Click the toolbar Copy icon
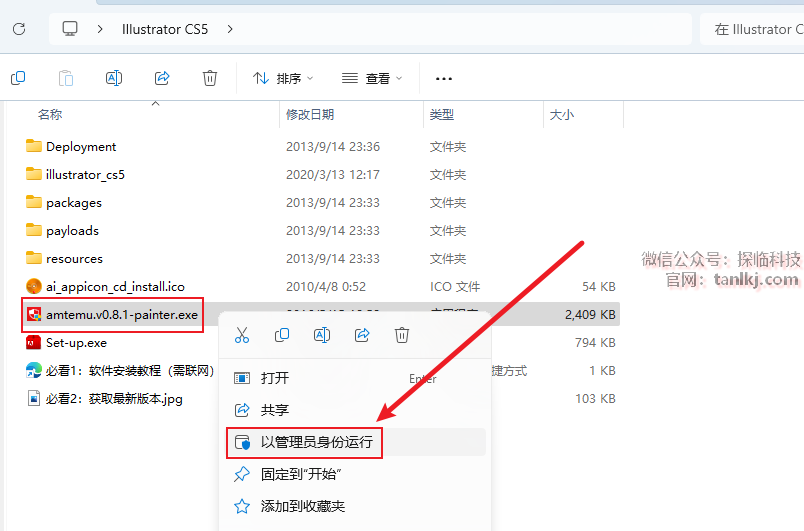804x531 pixels. 18,78
